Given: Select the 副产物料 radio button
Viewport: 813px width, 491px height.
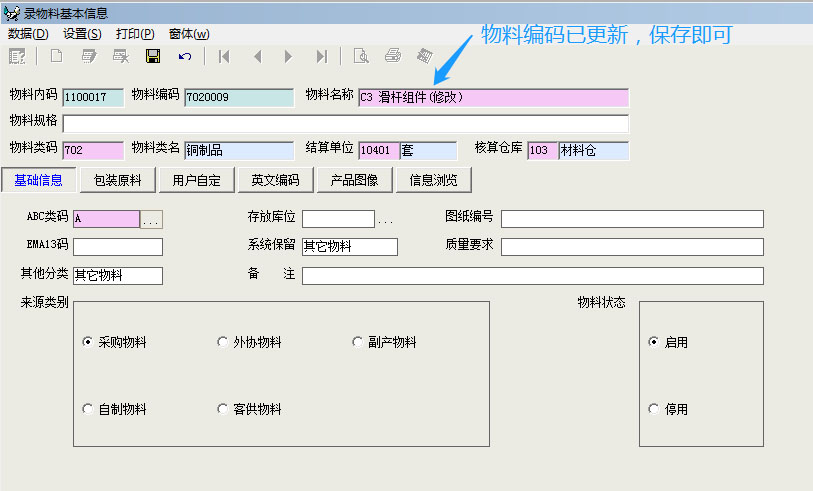Looking at the screenshot, I should tap(358, 342).
